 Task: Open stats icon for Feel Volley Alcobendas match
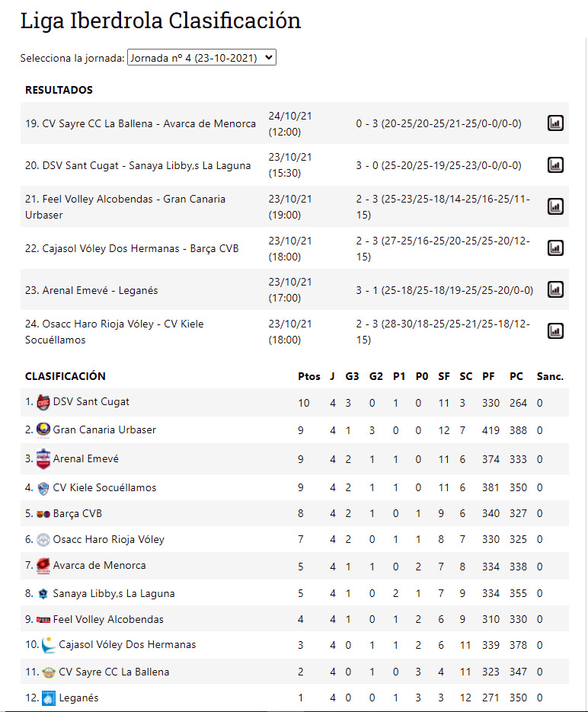(555, 206)
